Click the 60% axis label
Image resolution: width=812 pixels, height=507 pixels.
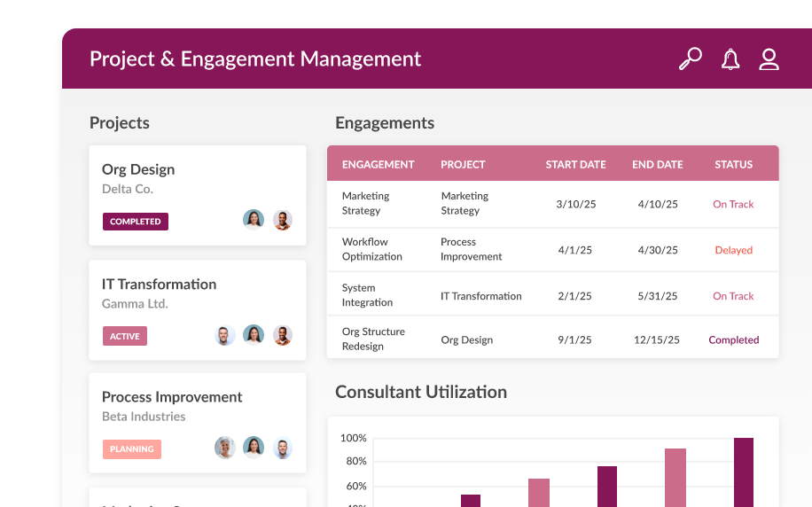(x=356, y=486)
